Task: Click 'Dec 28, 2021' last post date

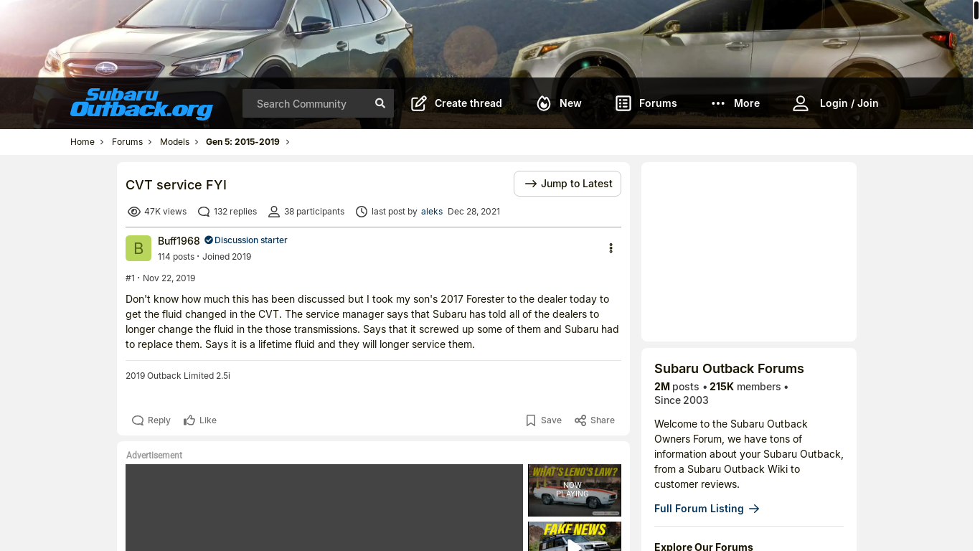Action: pos(473,212)
